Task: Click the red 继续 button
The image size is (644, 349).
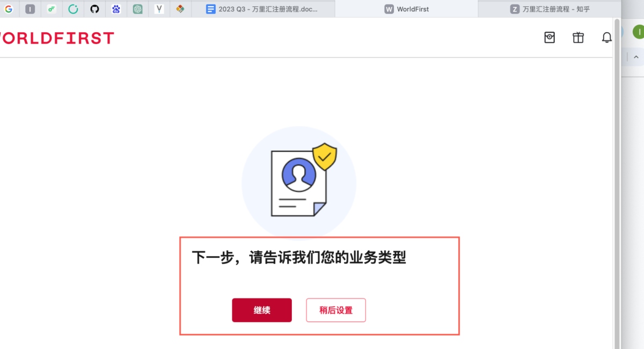Action: pyautogui.click(x=262, y=310)
